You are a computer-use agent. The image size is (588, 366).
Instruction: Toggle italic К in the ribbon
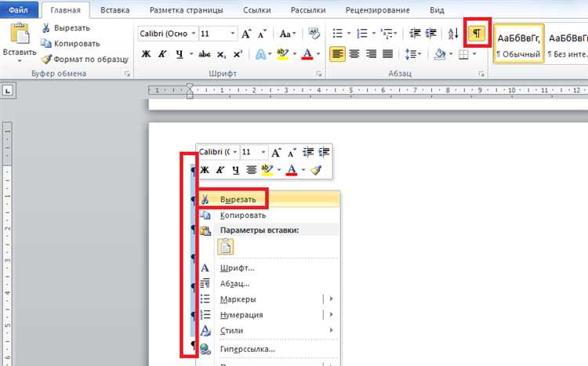pos(162,54)
